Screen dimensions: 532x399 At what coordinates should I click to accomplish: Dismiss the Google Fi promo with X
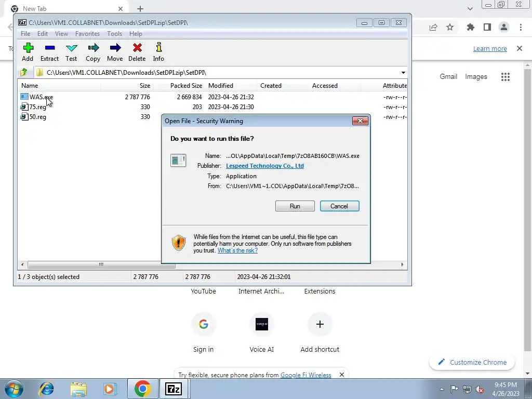click(342, 375)
